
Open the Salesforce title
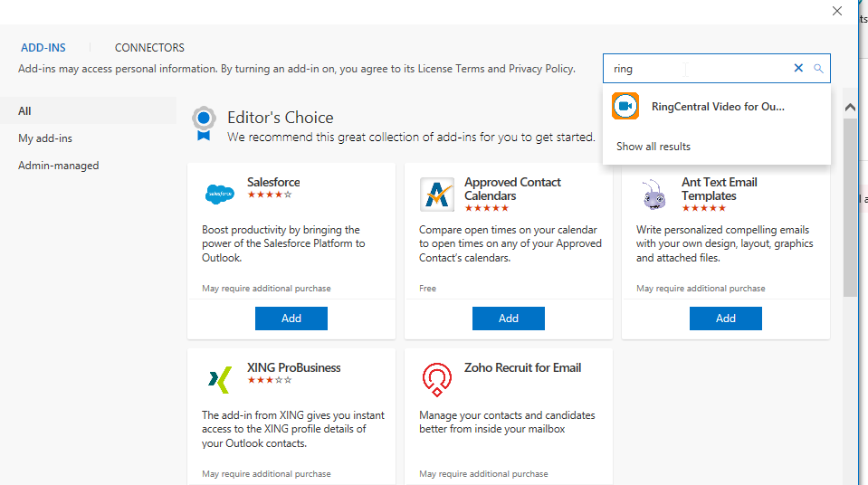(273, 182)
